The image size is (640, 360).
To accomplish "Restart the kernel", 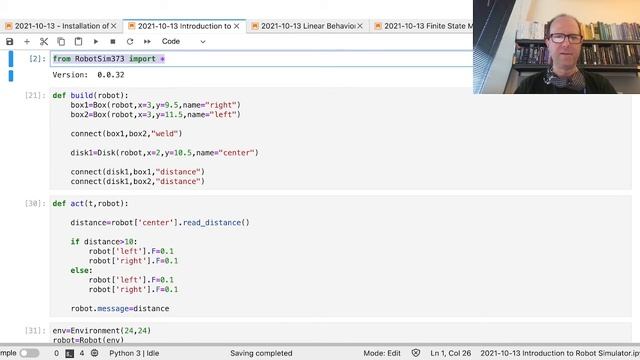I will coord(130,41).
